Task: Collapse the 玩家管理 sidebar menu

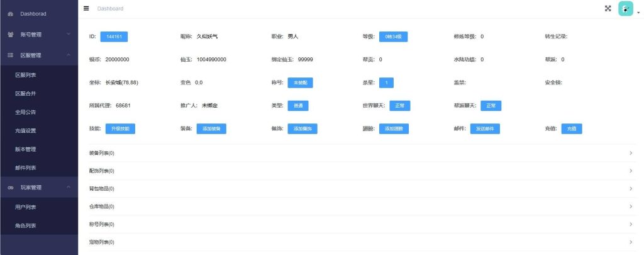Action: coord(39,188)
